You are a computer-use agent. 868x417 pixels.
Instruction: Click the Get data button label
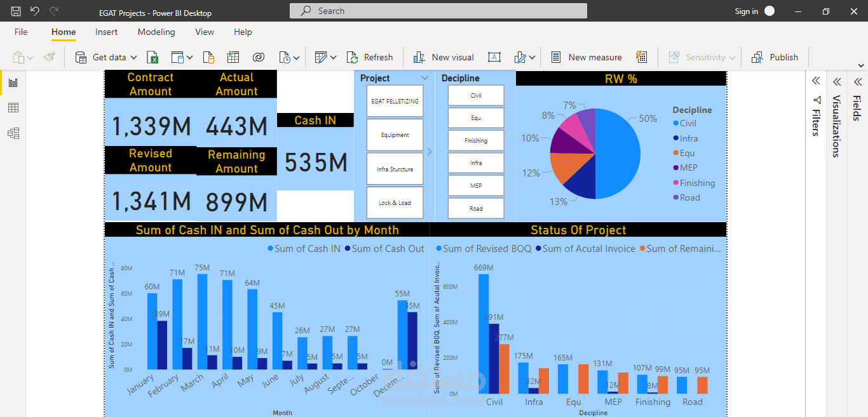coord(109,57)
